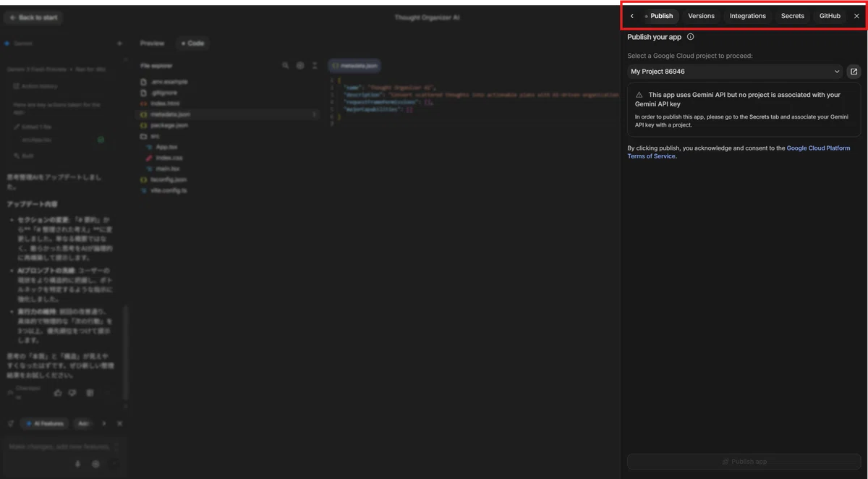Expand the My Project 86946 dropdown

pos(735,72)
